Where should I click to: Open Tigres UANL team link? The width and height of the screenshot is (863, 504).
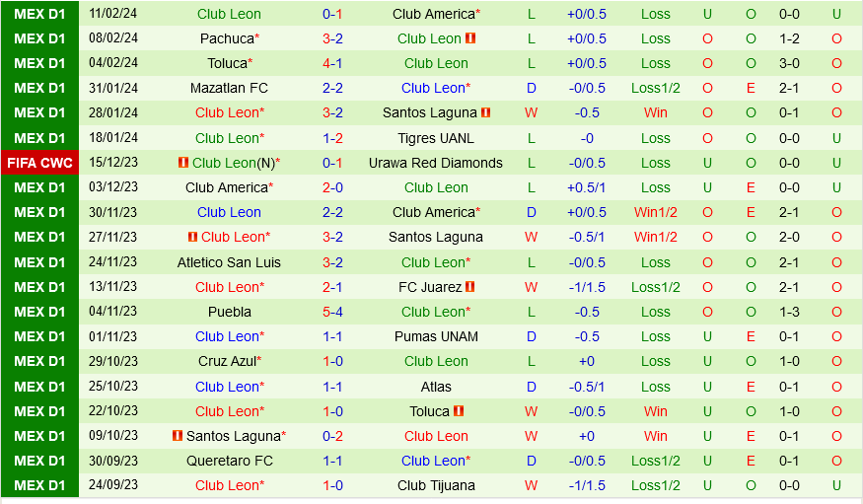click(x=436, y=138)
